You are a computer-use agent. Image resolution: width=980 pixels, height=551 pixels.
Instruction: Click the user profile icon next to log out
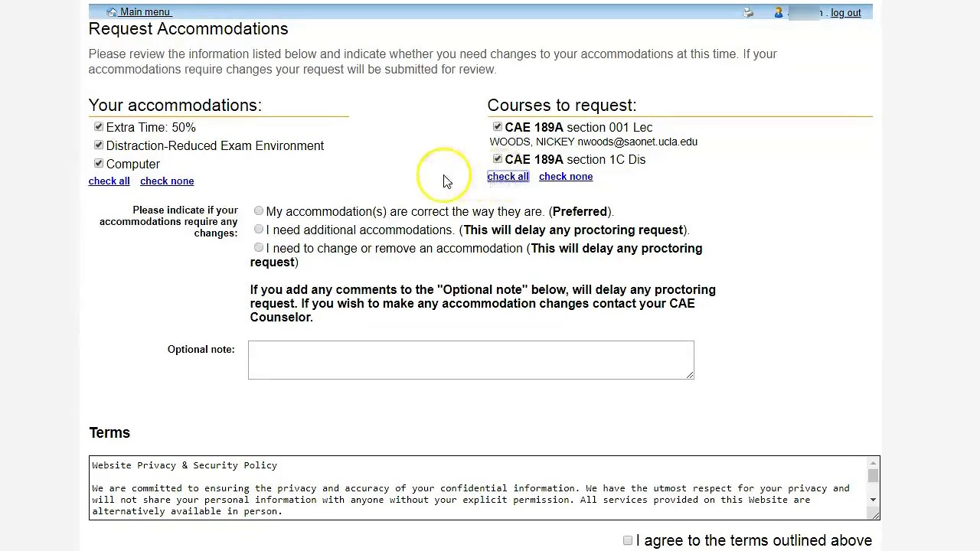pyautogui.click(x=779, y=12)
